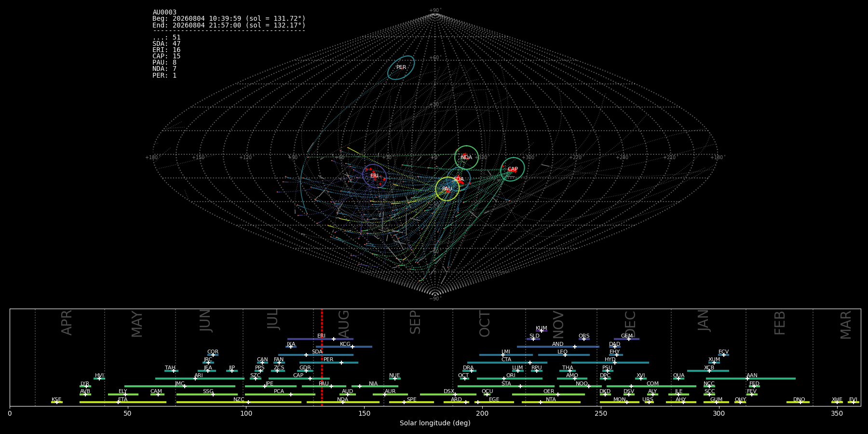Select the ORI shower activity bar
868x434 pixels.
click(x=509, y=379)
